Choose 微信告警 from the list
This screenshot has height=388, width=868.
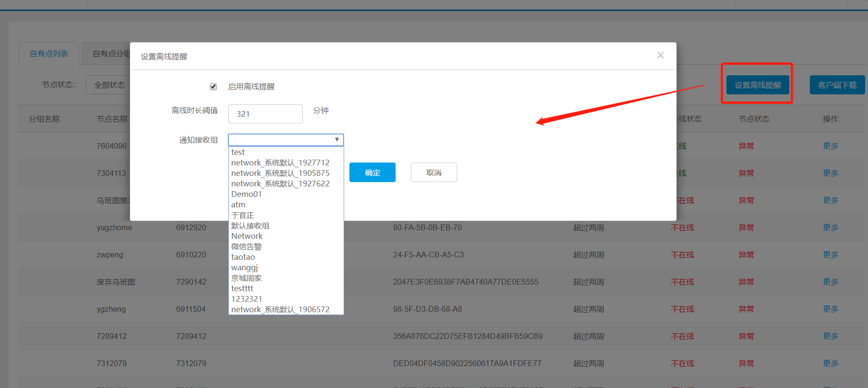(246, 247)
